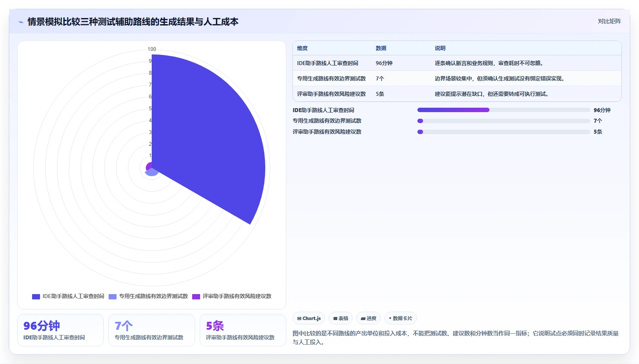The image size is (639, 364).
Task: Click progress value 96分钟 beside bar
Action: point(602,110)
